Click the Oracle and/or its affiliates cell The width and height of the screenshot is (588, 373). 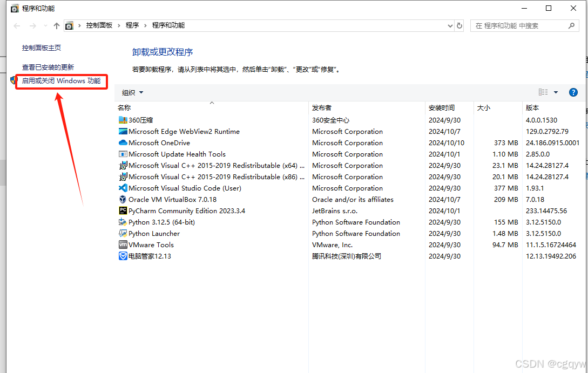coord(353,199)
